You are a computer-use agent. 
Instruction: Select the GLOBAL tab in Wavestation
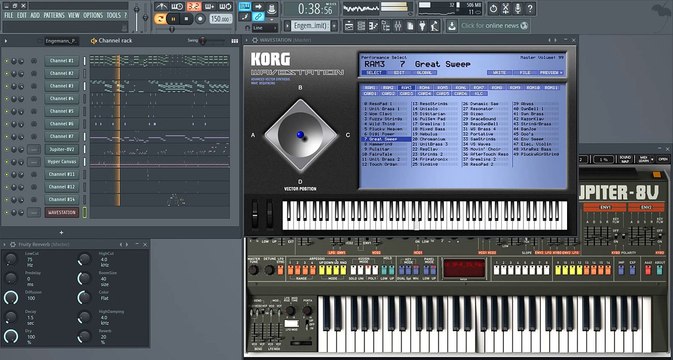coord(424,73)
